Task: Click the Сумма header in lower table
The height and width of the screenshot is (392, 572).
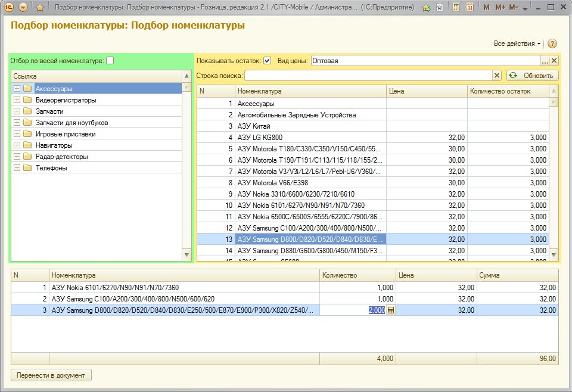Action: [x=518, y=275]
